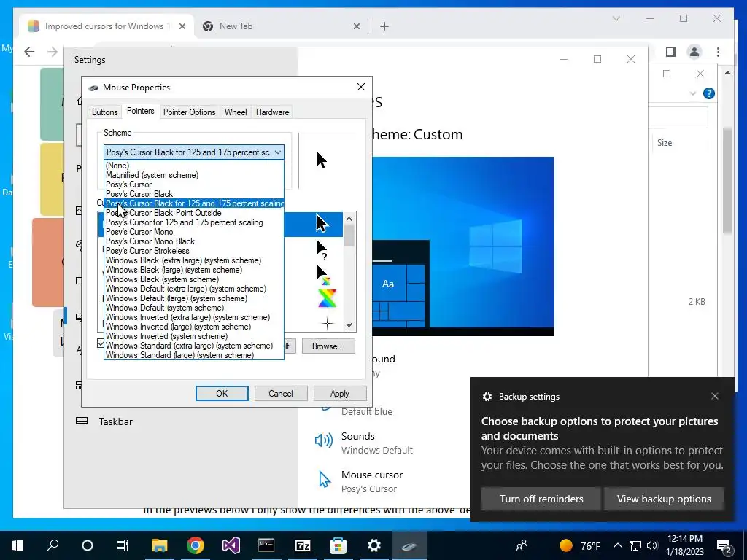
Task: Click the taskbar volume icon
Action: 652,545
